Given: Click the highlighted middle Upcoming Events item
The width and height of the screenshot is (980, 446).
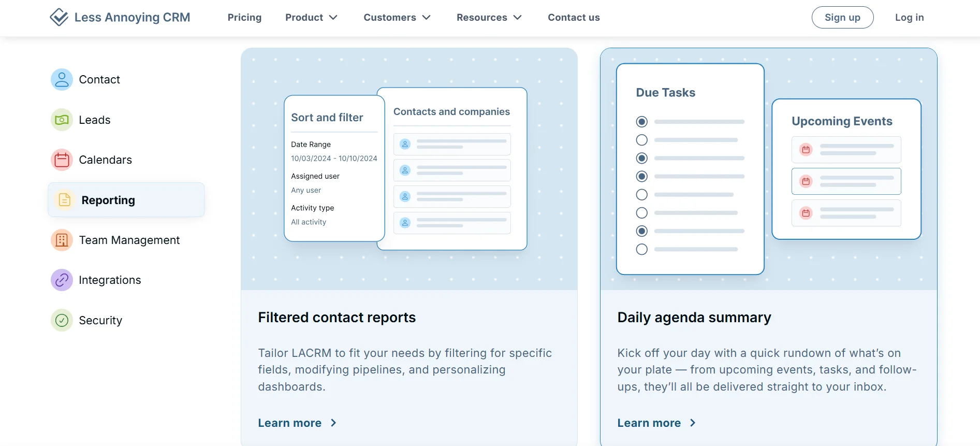Looking at the screenshot, I should click(x=846, y=181).
